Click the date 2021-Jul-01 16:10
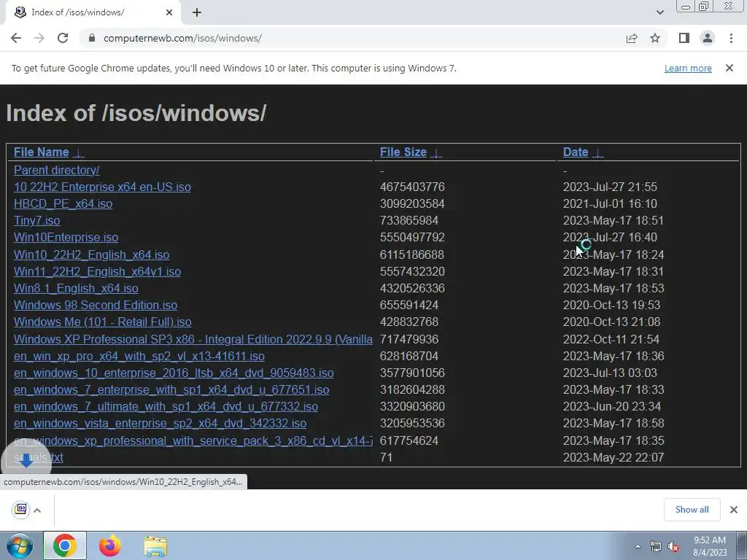Screen dimensions: 747x560 pyautogui.click(x=610, y=203)
